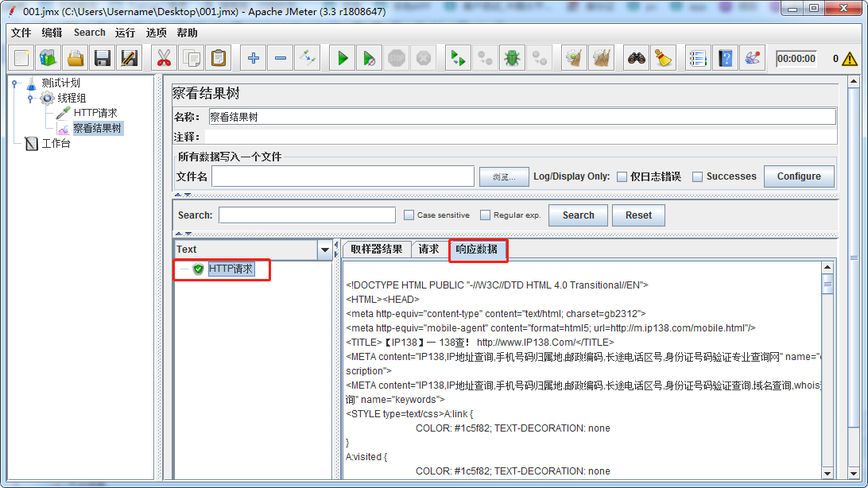Screen dimensions: 868x488
Task: Click the Save As pencil-disk icon
Action: (130, 58)
